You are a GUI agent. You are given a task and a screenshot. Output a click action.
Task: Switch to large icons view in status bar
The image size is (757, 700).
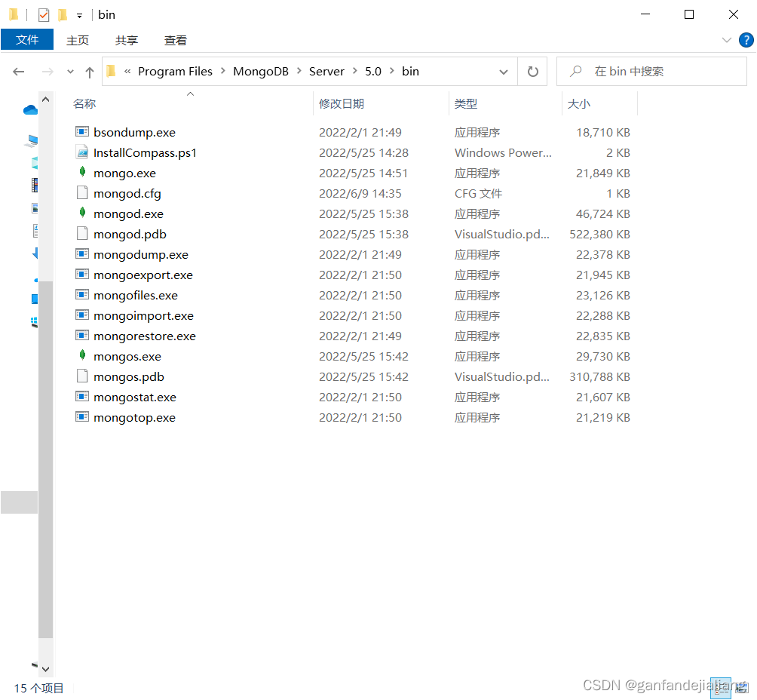click(740, 688)
